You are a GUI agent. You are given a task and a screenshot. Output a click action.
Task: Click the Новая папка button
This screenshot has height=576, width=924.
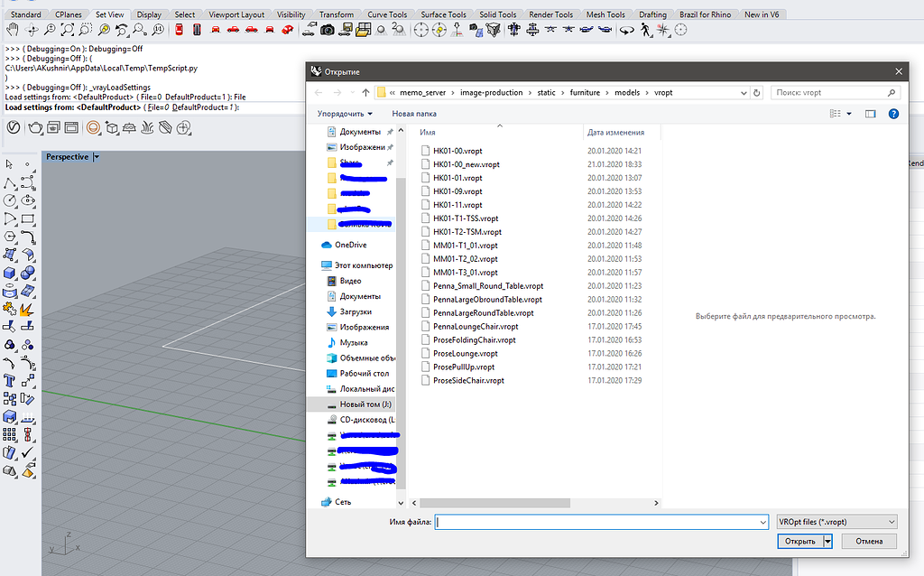pos(414,114)
